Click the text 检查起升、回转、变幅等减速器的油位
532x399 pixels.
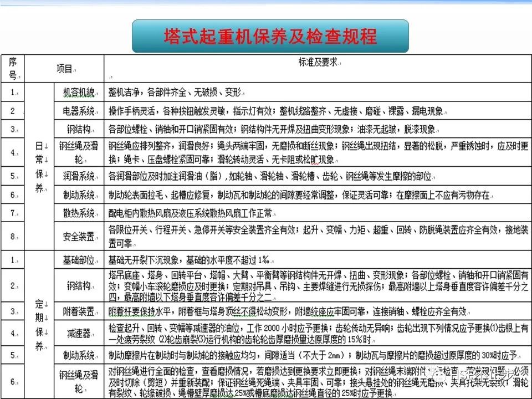point(175,328)
